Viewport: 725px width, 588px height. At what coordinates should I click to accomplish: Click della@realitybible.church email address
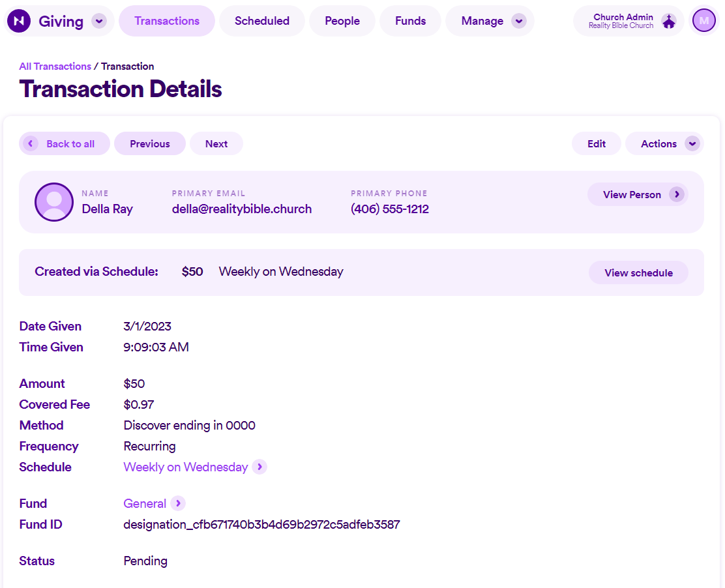click(242, 209)
